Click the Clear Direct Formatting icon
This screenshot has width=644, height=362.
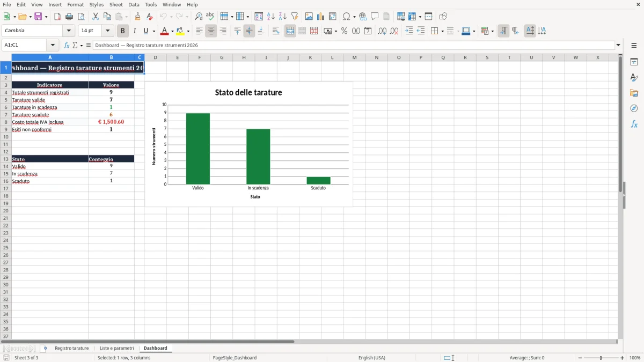tap(150, 17)
